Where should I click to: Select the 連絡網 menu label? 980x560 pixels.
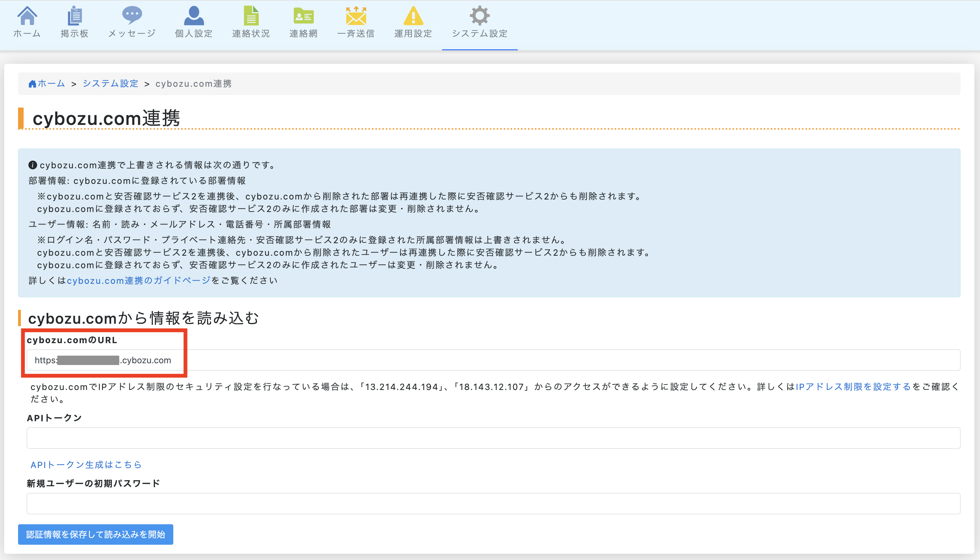(304, 34)
